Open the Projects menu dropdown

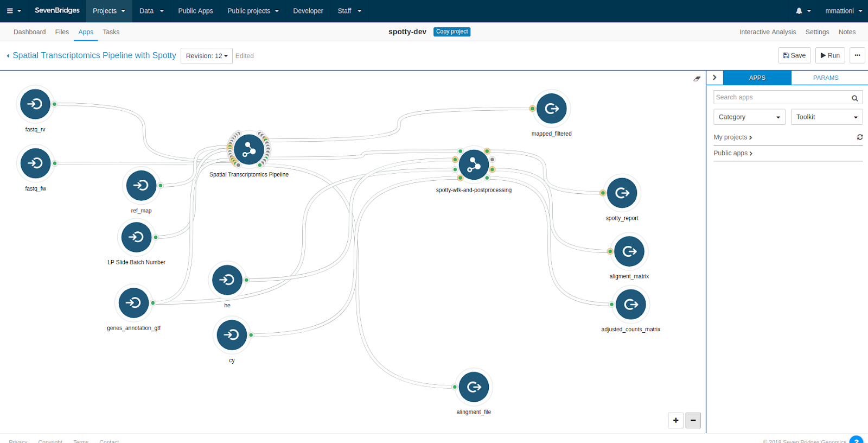[x=109, y=11]
